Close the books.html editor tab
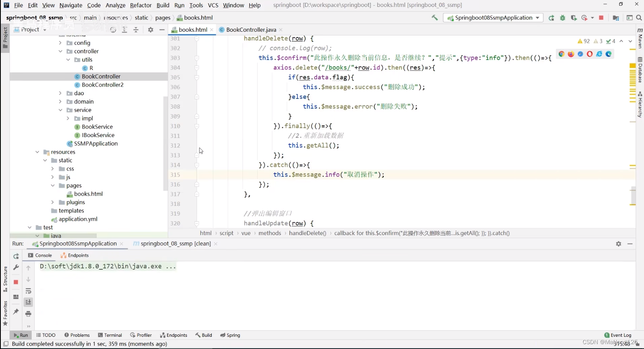This screenshot has height=349, width=644. click(x=212, y=30)
